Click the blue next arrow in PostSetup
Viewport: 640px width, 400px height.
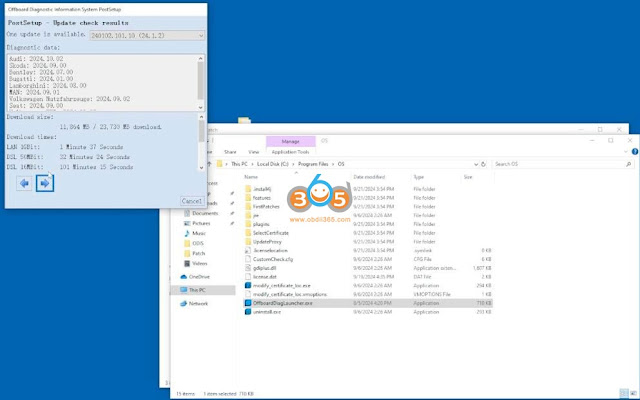coord(45,183)
